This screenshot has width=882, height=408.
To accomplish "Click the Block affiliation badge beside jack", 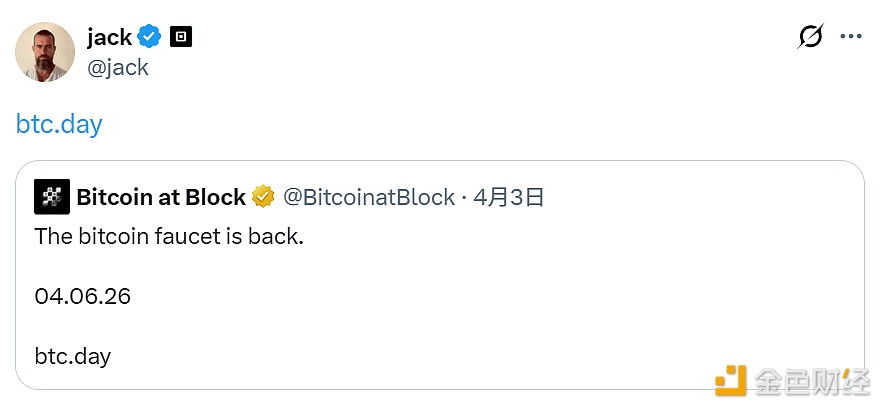I will 181,37.
